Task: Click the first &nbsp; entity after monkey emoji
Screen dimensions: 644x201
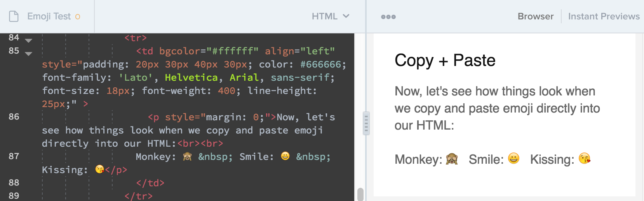Action: point(215,157)
